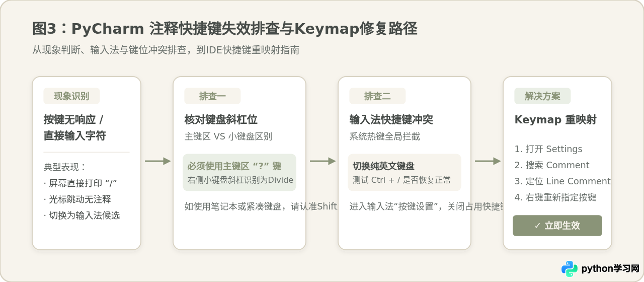Click the 立即生效 button
This screenshot has width=644, height=282.
pyautogui.click(x=557, y=226)
